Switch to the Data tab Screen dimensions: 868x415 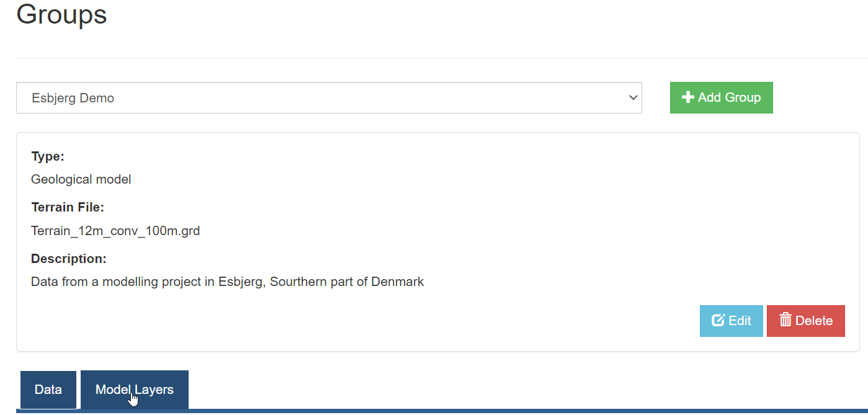(x=48, y=390)
